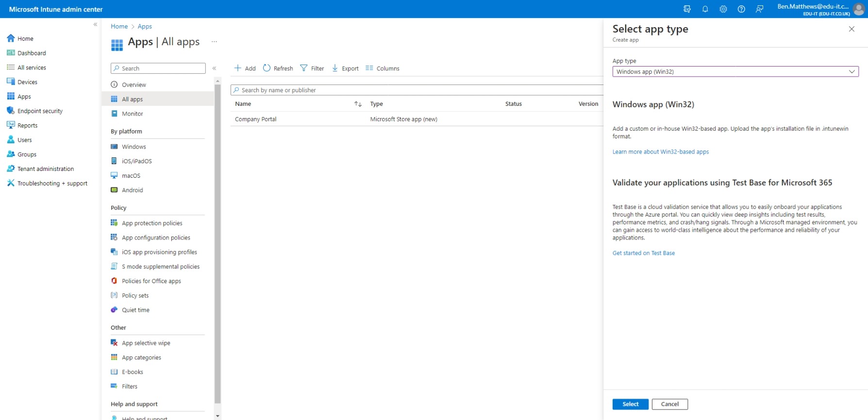Click the blue Select button
This screenshot has height=420, width=868.
pos(631,404)
